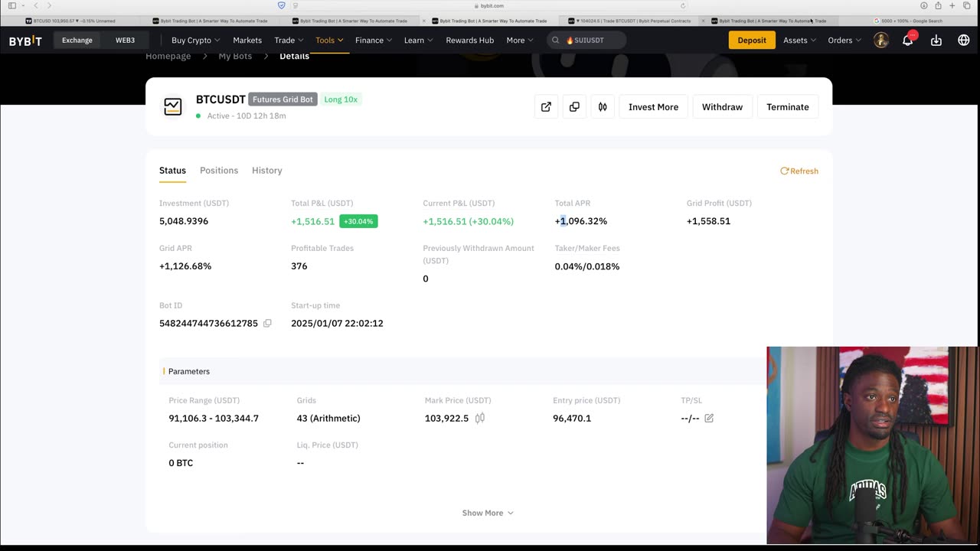This screenshot has height=551, width=980.
Task: Open the Buy Crypto dropdown
Action: click(x=196, y=40)
